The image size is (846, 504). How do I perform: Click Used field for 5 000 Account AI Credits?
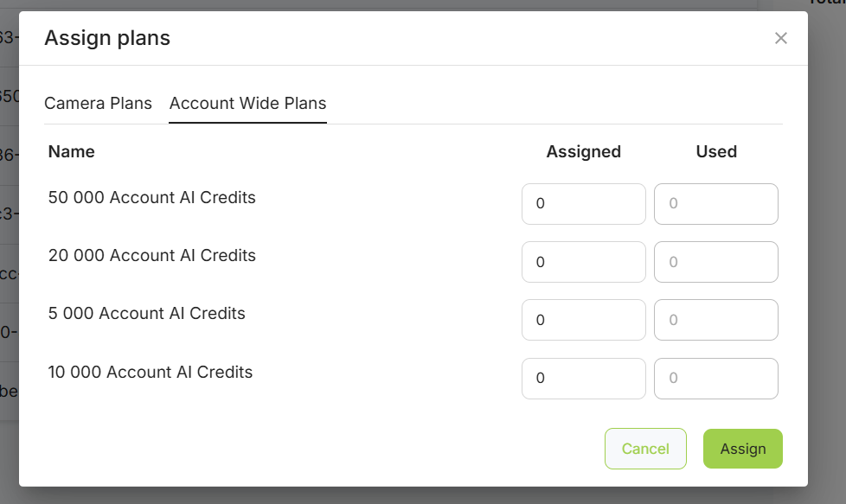pyautogui.click(x=715, y=320)
